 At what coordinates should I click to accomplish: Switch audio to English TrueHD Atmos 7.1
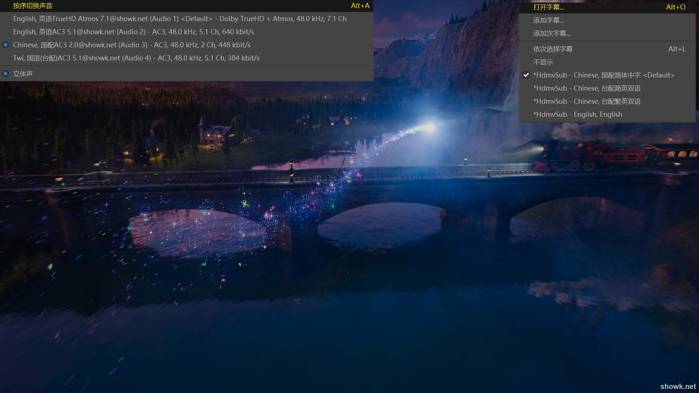(186, 19)
